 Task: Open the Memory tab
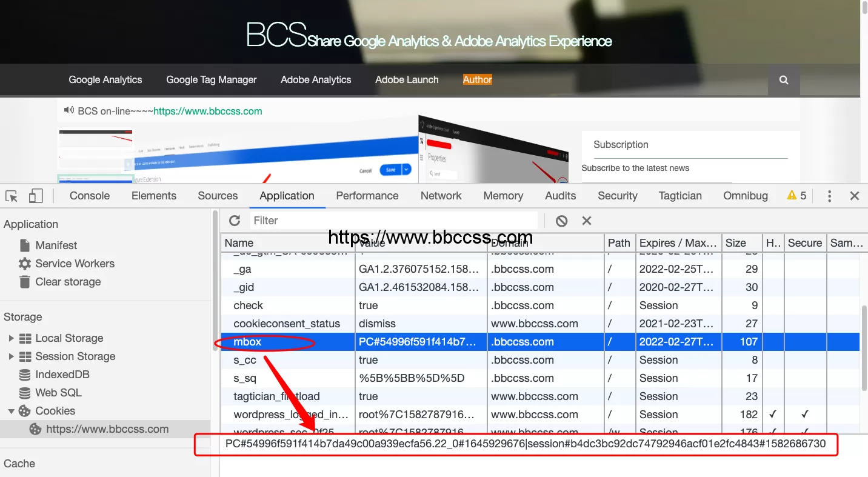click(503, 196)
